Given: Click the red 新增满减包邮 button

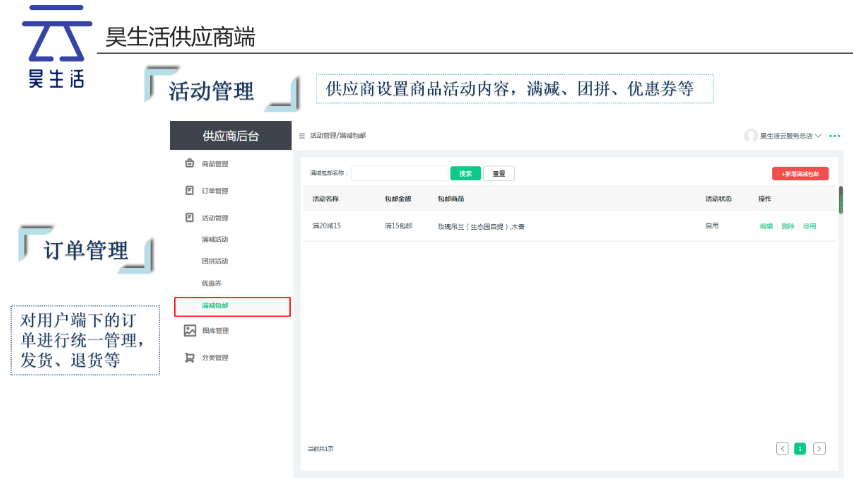Looking at the screenshot, I should [x=800, y=173].
